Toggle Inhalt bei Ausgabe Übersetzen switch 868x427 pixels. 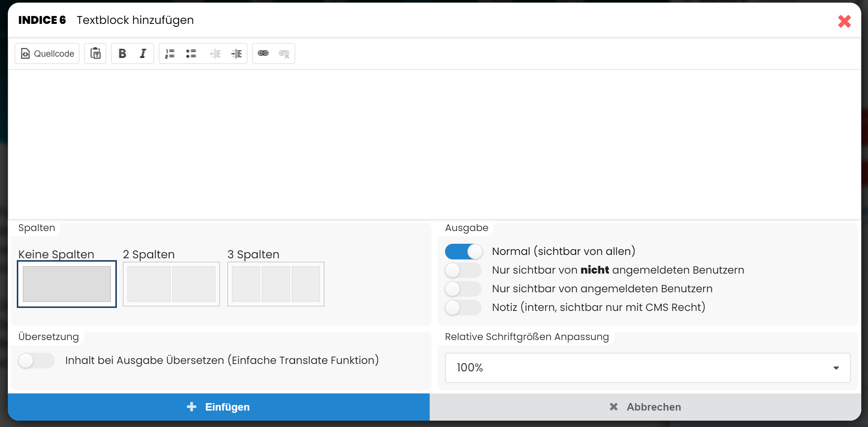pos(37,361)
